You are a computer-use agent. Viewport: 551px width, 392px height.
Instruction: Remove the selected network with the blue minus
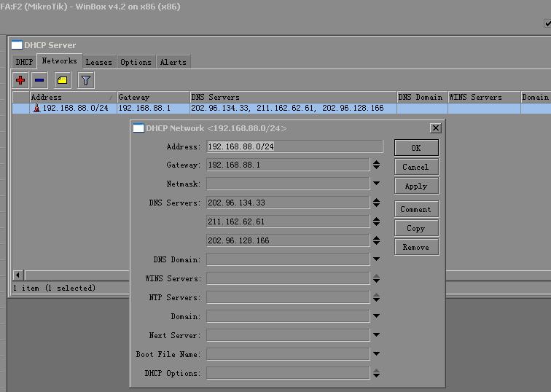point(39,80)
